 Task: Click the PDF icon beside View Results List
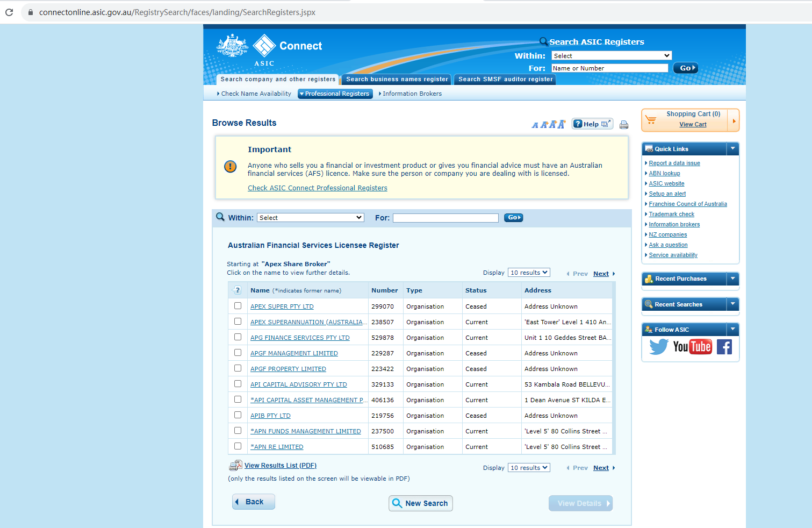pyautogui.click(x=235, y=466)
